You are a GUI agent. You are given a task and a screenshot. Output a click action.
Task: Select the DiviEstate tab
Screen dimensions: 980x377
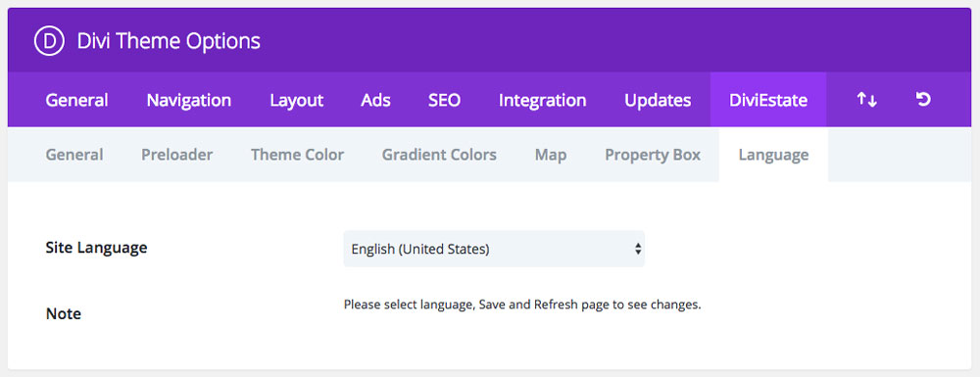tap(768, 100)
